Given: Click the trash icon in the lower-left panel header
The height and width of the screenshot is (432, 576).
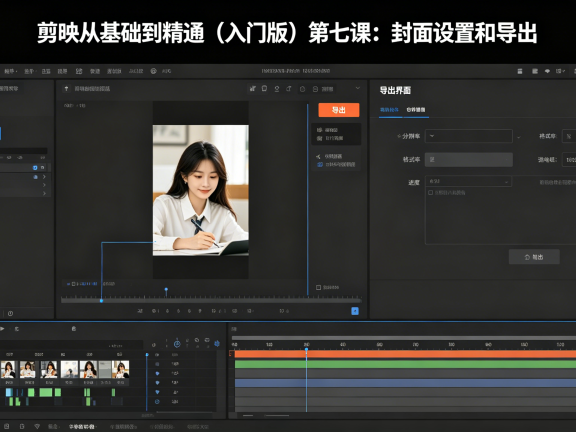Looking at the screenshot, I should pyautogui.click(x=73, y=328).
